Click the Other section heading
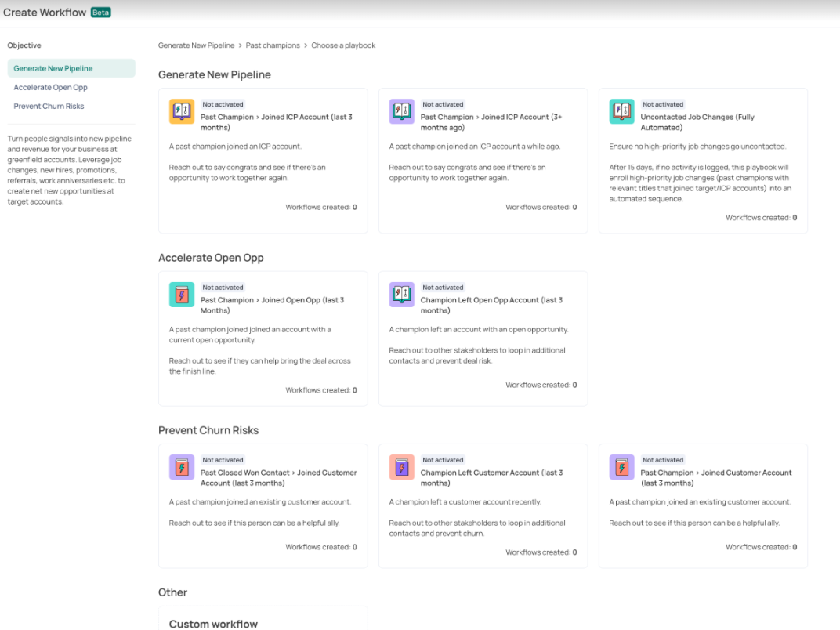 (172, 592)
